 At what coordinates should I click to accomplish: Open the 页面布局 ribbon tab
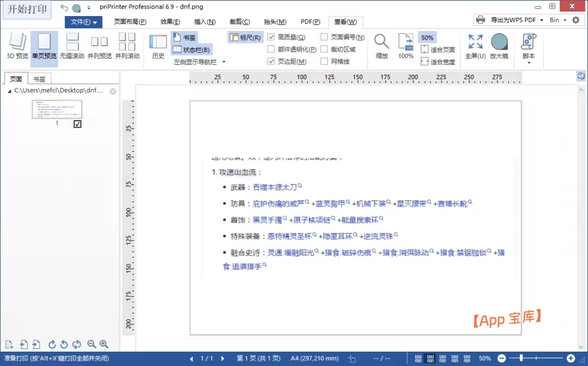coord(130,22)
